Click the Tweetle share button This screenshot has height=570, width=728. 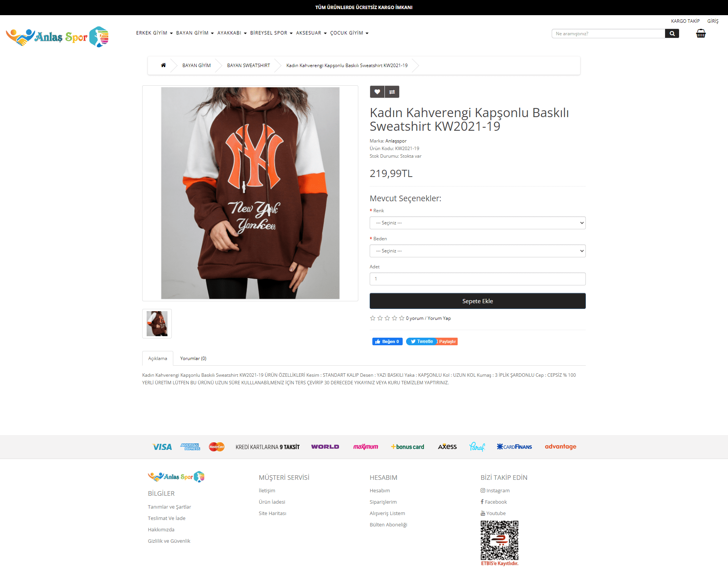coord(422,341)
